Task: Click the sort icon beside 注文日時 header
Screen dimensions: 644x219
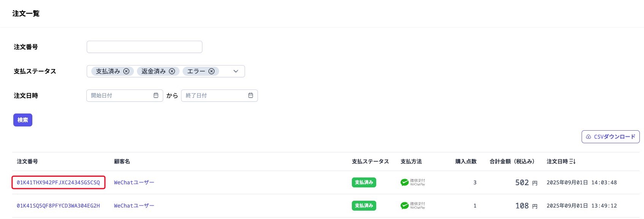Action: point(572,161)
